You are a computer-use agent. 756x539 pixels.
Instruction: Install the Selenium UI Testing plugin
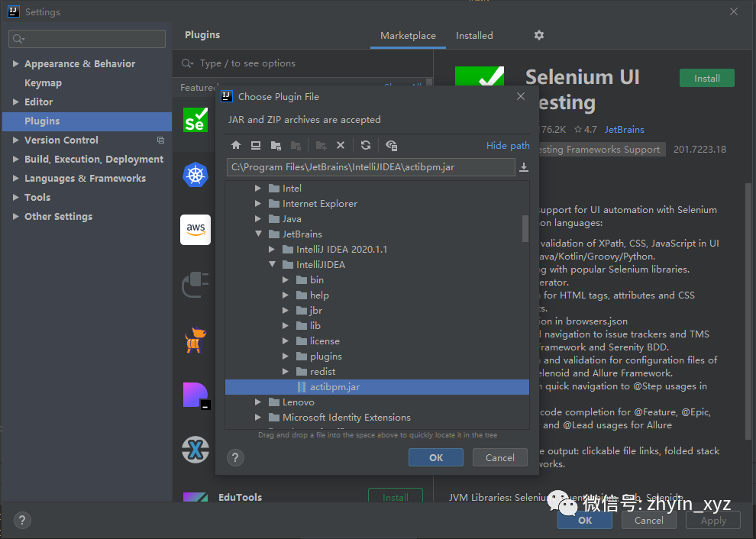pos(707,78)
